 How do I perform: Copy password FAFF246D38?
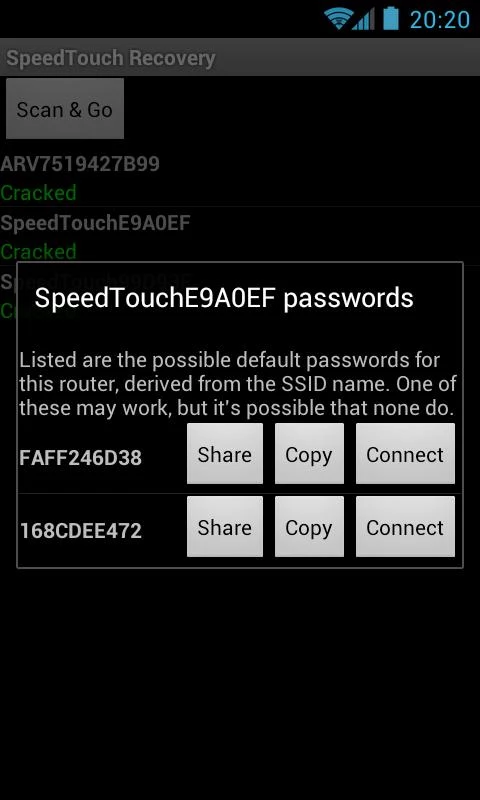tap(309, 454)
